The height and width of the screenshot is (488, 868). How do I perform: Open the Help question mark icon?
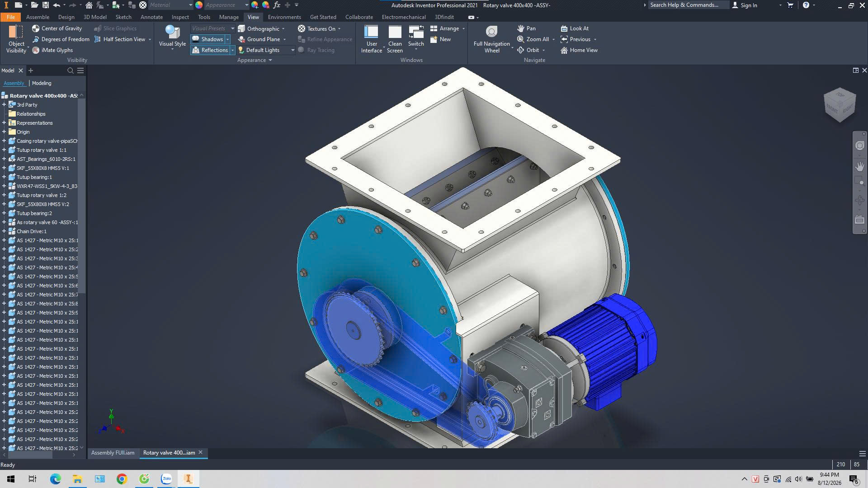(x=806, y=5)
